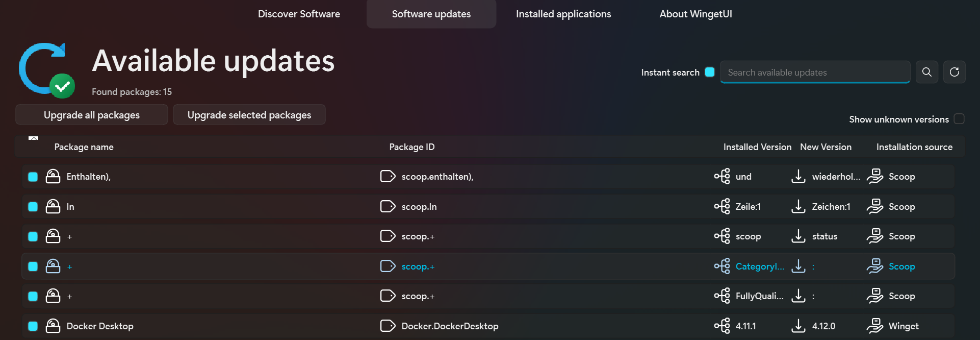
Task: Toggle the select-all icon in table header
Action: click(x=34, y=138)
